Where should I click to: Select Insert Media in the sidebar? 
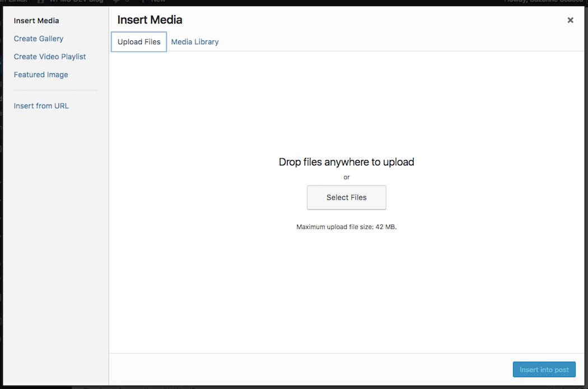pyautogui.click(x=36, y=21)
